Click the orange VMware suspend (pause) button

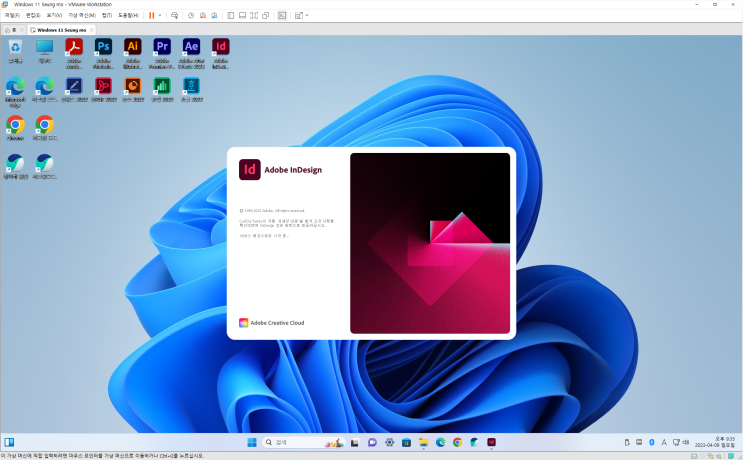(152, 16)
